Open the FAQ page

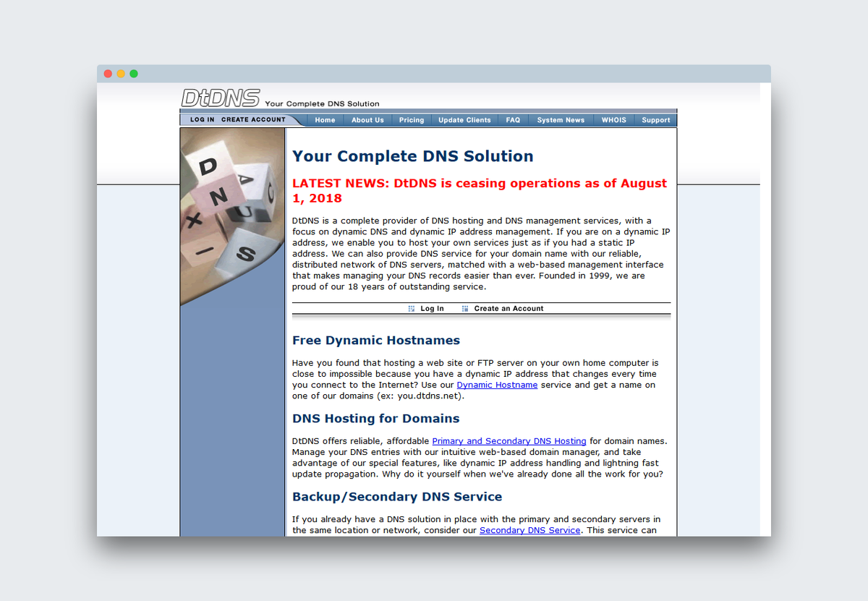point(513,120)
